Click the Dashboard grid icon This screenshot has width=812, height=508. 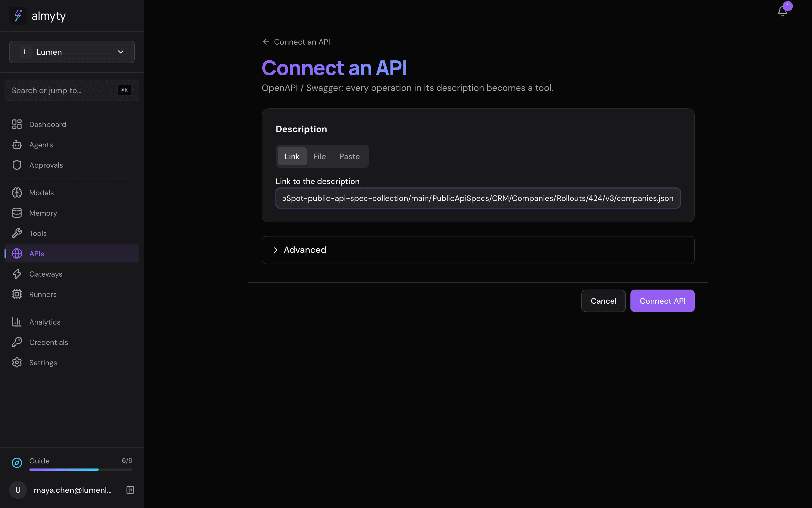17,124
